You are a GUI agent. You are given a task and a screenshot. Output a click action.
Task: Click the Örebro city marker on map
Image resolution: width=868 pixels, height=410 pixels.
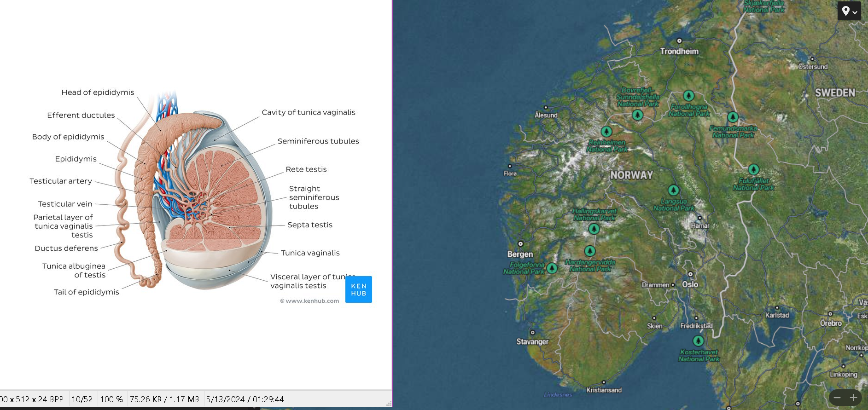(x=830, y=314)
